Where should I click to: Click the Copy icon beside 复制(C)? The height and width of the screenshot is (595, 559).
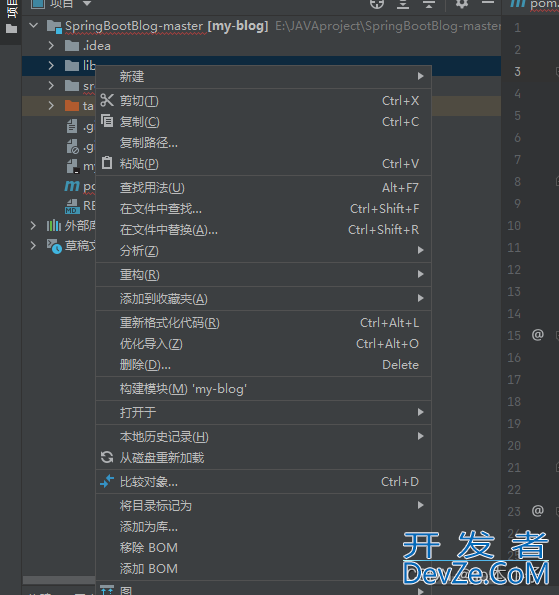(107, 121)
